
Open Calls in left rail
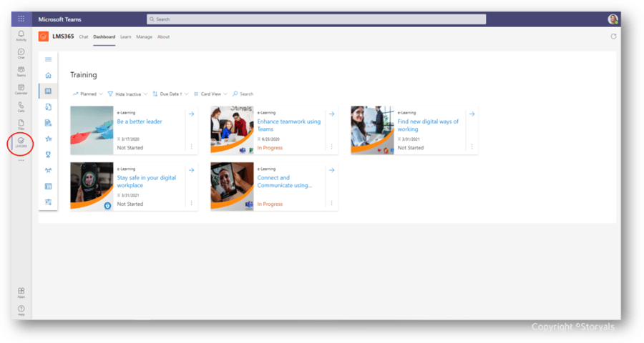[21, 106]
